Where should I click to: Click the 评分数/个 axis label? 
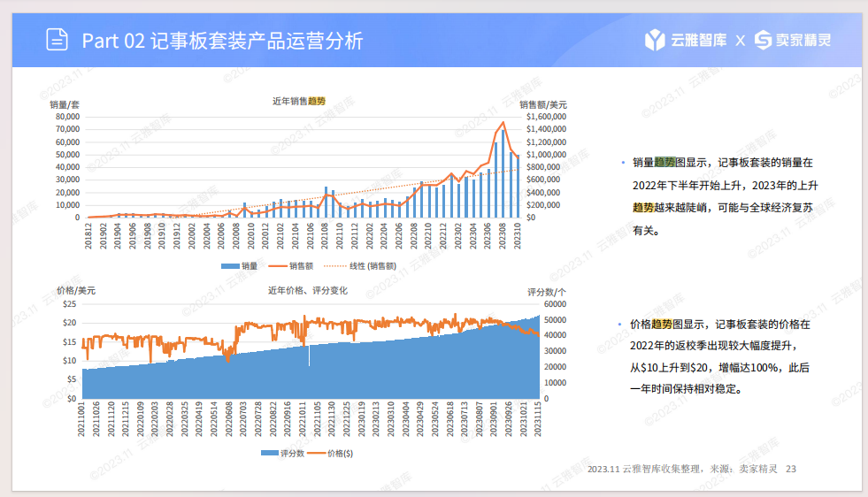547,292
